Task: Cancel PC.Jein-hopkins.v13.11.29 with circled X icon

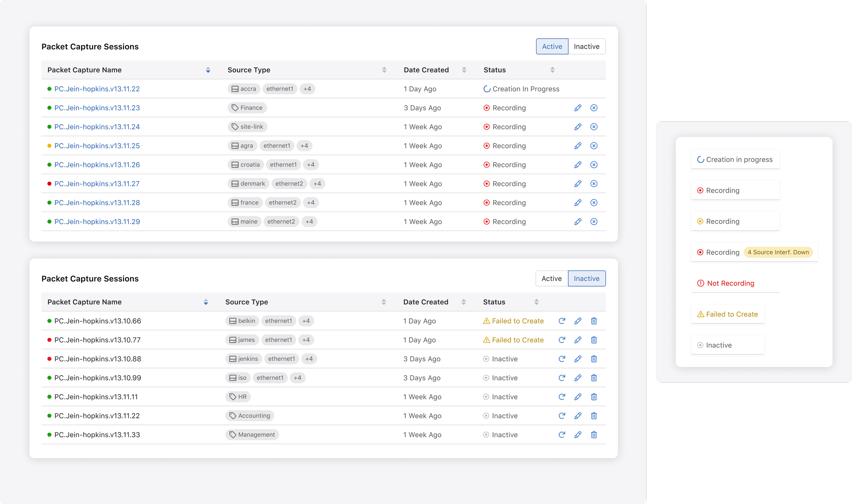Action: click(594, 222)
